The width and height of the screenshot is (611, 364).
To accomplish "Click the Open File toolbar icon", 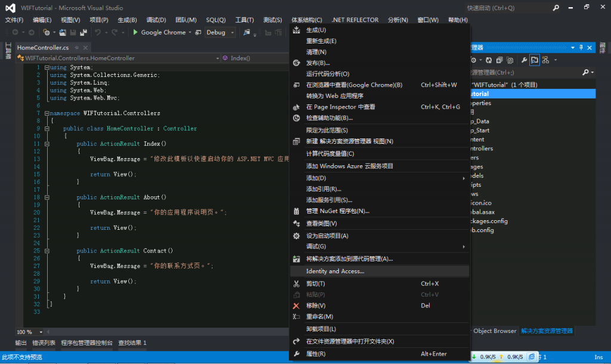I will click(x=63, y=32).
